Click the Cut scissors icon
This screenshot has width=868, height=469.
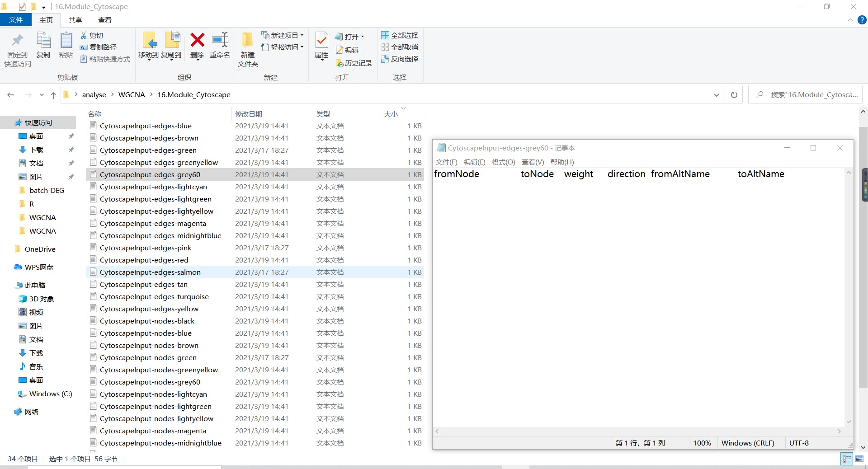coord(84,35)
